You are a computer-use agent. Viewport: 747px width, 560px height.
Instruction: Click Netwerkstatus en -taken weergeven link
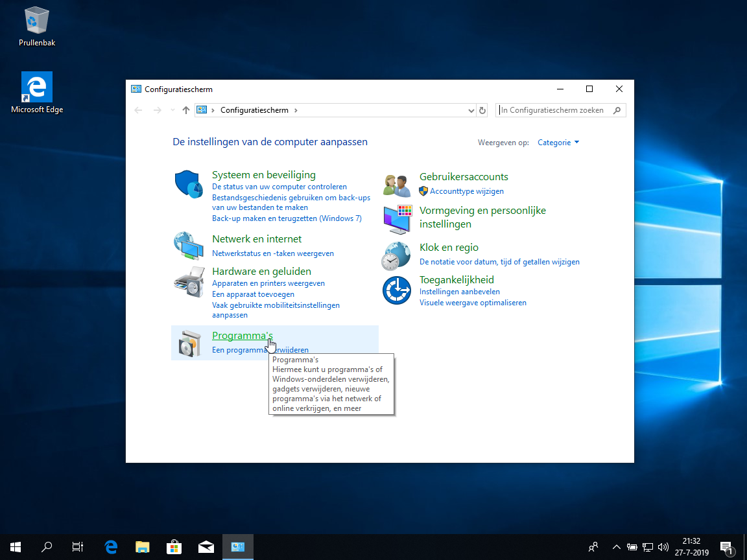(x=273, y=253)
